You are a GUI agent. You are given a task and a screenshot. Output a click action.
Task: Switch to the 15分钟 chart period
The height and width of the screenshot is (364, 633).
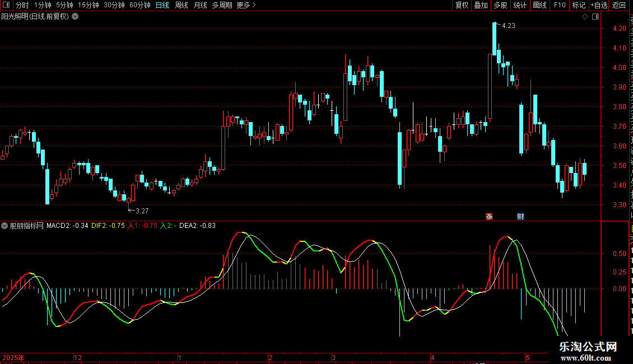[89, 5]
